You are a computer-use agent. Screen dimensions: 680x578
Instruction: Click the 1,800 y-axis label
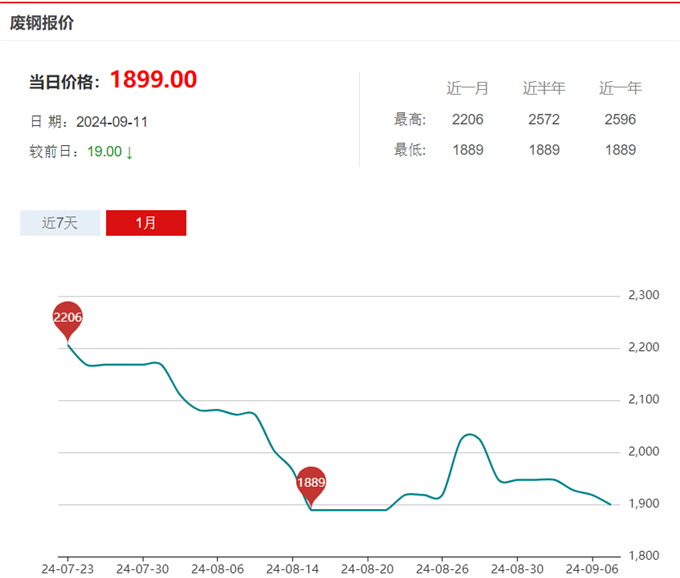643,555
